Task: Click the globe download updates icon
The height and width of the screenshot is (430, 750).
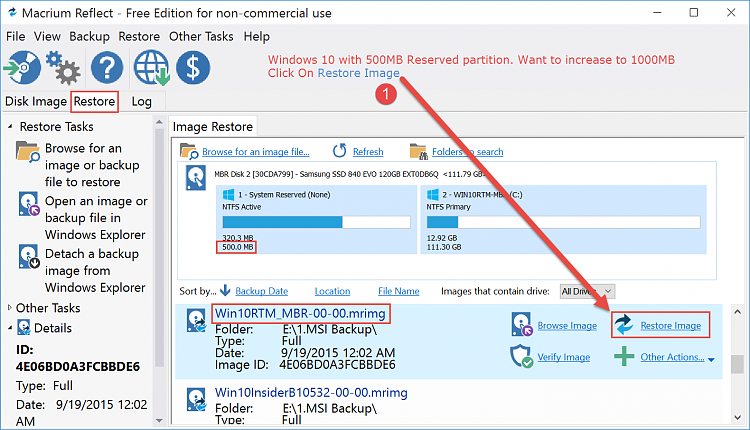Action: click(151, 67)
